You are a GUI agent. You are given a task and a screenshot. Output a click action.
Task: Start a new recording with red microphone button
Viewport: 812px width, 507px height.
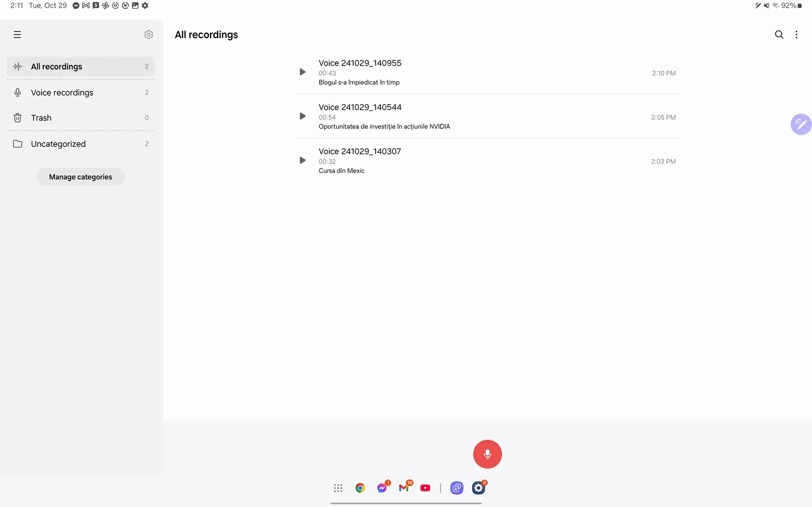(x=487, y=454)
